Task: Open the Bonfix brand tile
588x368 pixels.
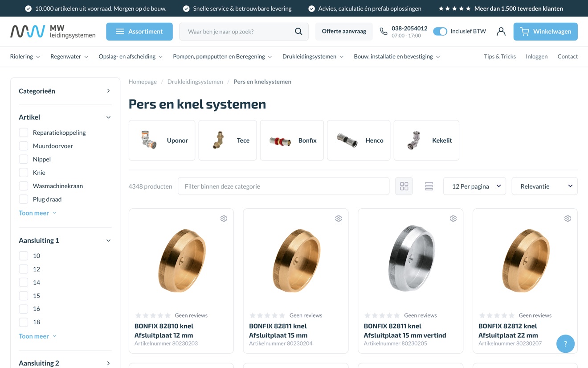Action: pyautogui.click(x=292, y=140)
